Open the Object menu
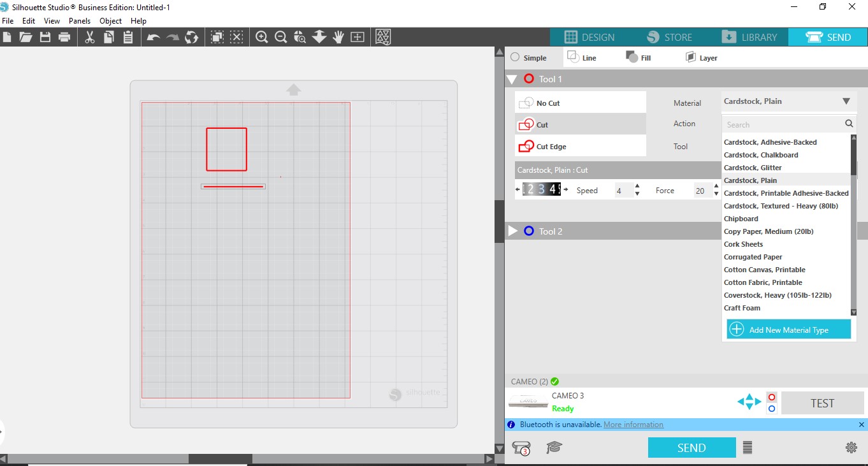868x466 pixels. (111, 21)
